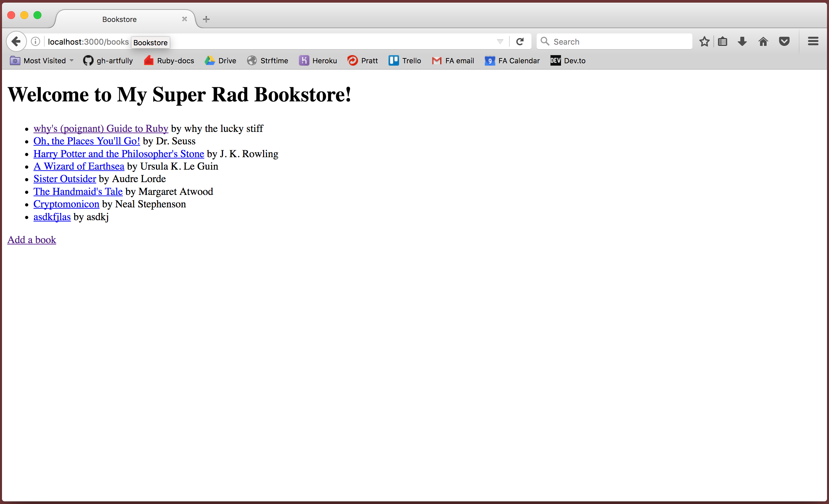Click the new tab plus button
The height and width of the screenshot is (504, 829).
point(206,19)
